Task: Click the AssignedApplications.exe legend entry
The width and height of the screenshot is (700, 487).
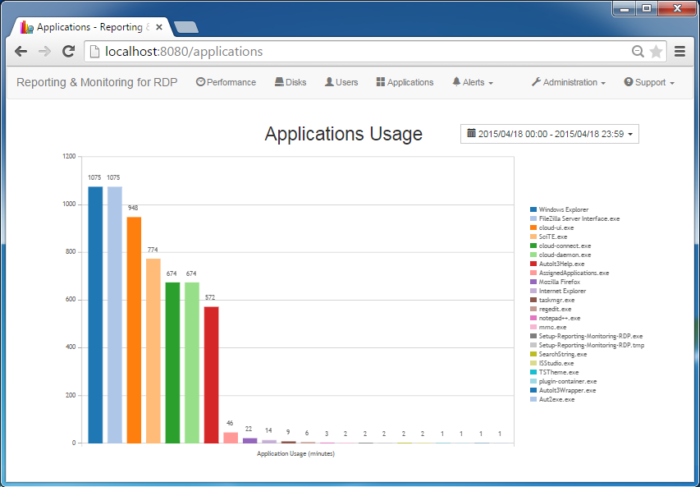Action: pyautogui.click(x=570, y=273)
